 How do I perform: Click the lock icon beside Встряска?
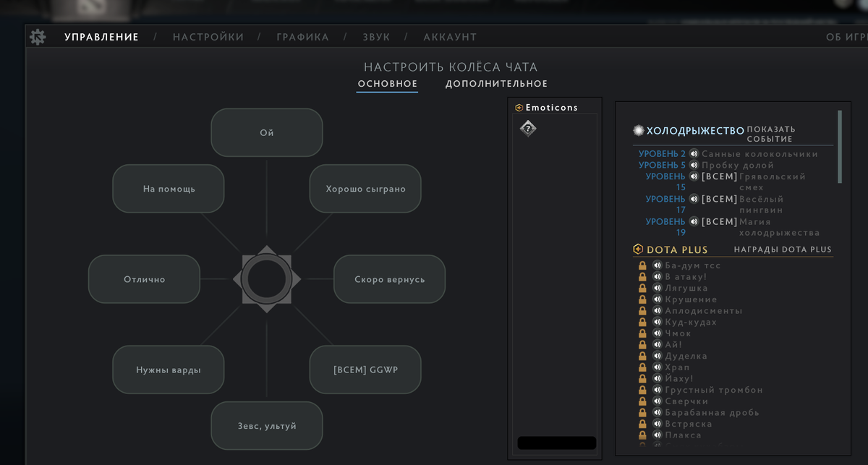(x=642, y=424)
